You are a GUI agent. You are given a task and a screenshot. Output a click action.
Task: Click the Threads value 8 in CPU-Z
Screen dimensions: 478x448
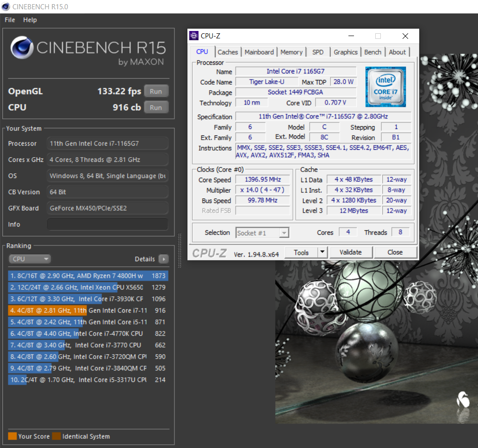(x=400, y=233)
